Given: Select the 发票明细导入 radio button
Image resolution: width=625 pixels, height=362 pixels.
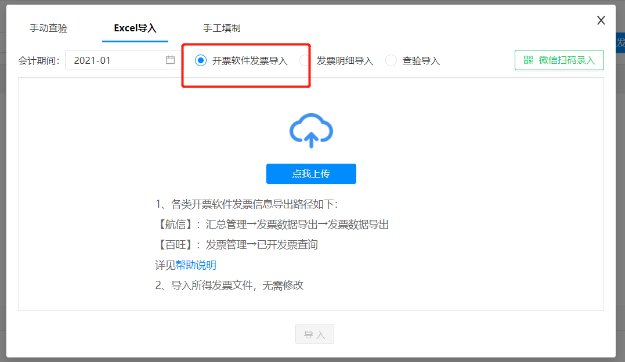Looking at the screenshot, I should 305,61.
